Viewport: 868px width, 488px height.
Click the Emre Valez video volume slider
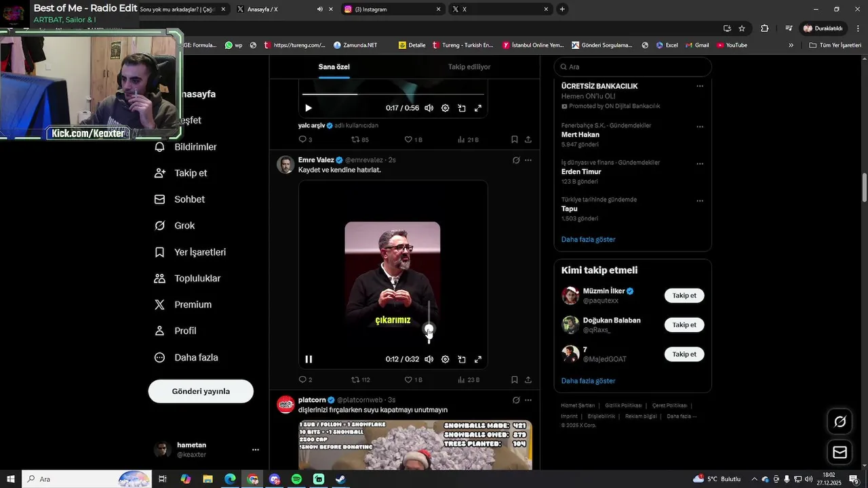pyautogui.click(x=429, y=322)
